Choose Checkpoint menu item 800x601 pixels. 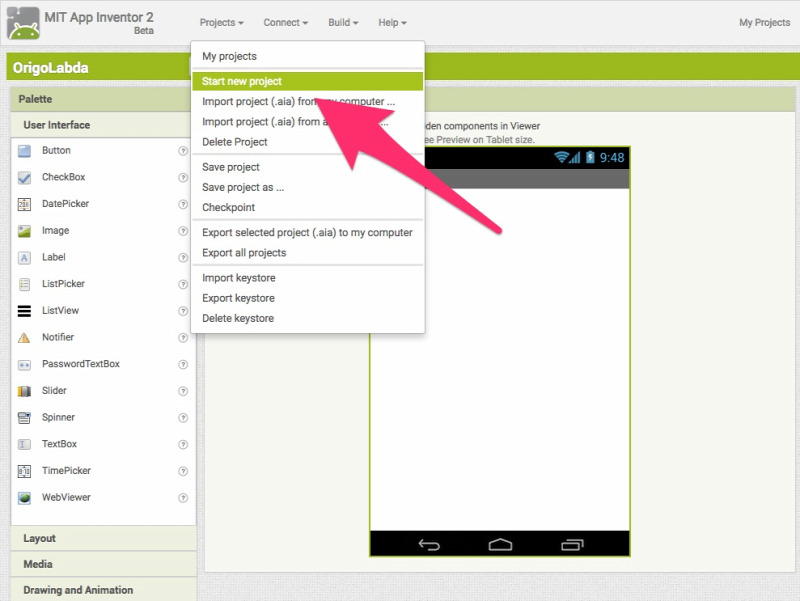tap(308, 207)
